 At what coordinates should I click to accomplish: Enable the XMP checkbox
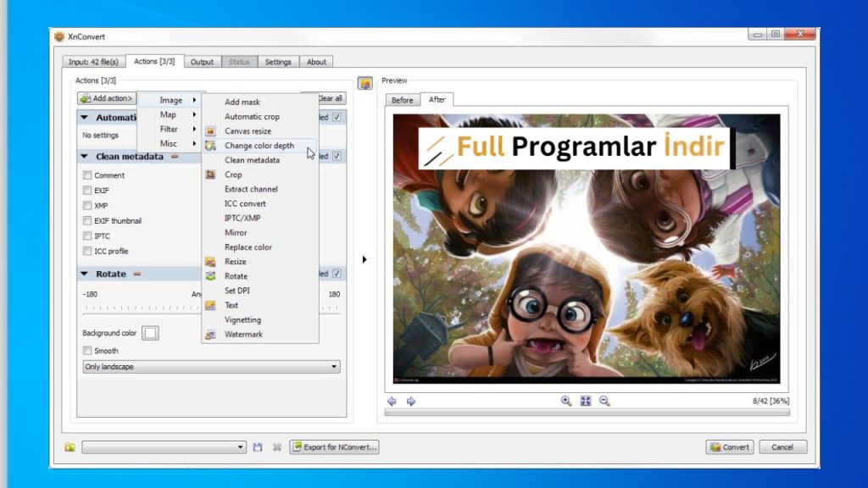(87, 205)
